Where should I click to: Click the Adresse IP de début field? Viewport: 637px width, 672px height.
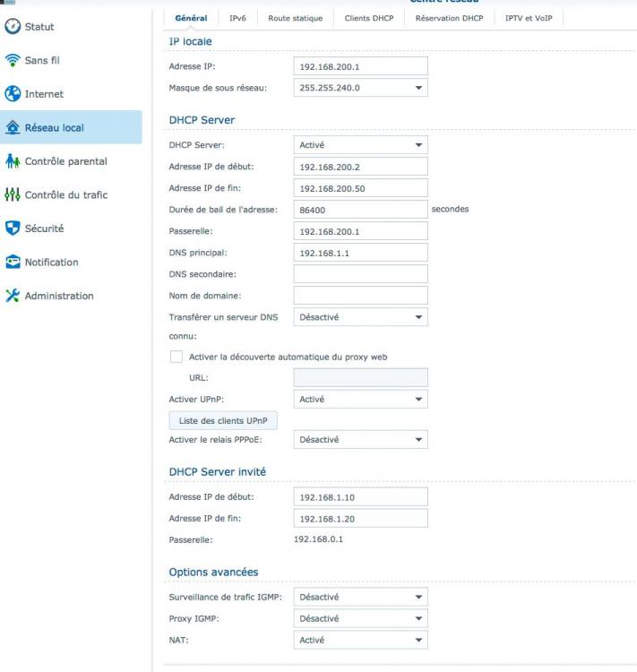360,167
